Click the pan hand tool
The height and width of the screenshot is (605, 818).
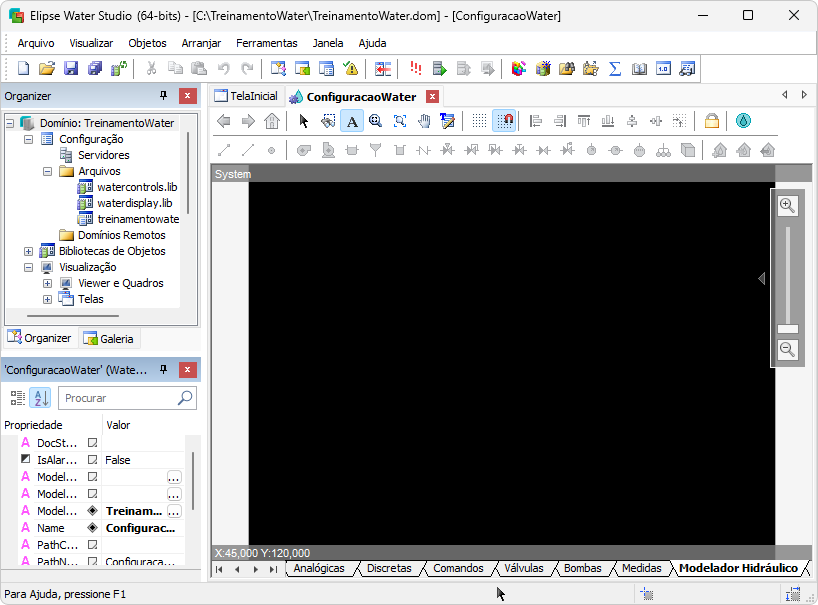(423, 121)
